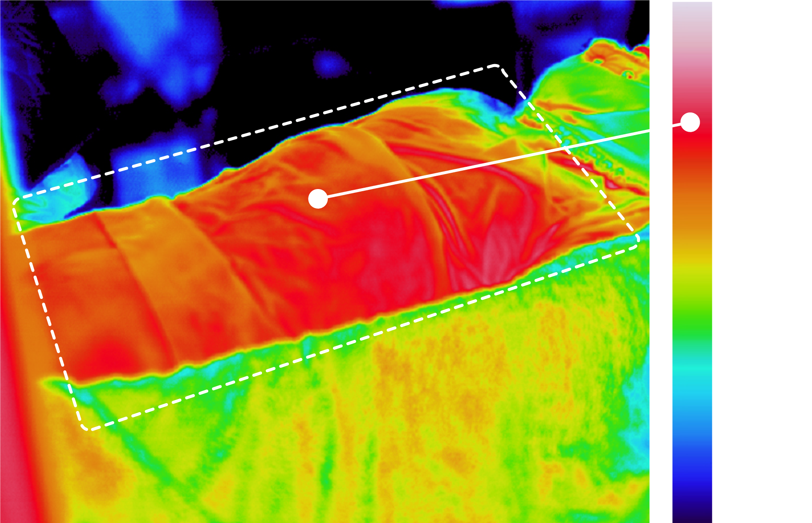The height and width of the screenshot is (523, 812).
Task: Pick the dark blue band on the color scale
Action: tap(692, 479)
